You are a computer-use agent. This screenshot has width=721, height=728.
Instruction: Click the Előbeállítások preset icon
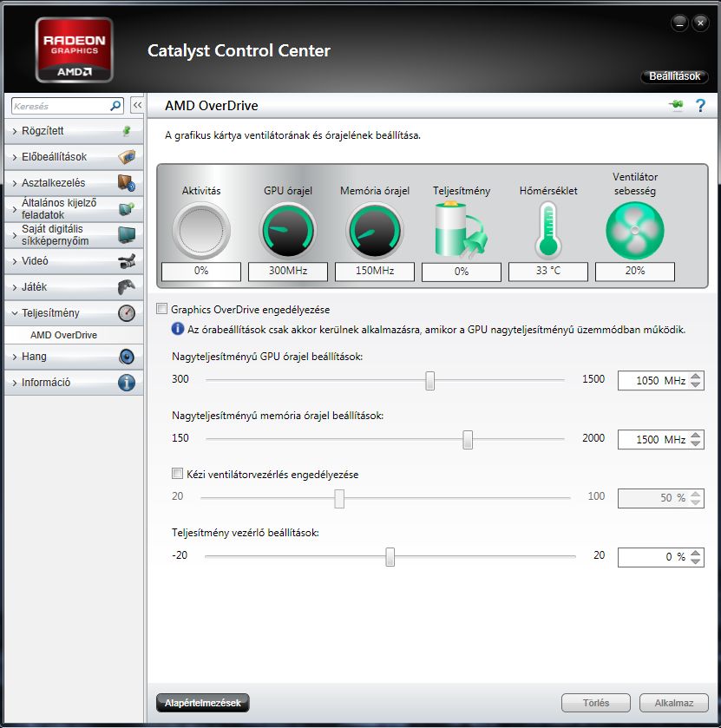coord(127,157)
